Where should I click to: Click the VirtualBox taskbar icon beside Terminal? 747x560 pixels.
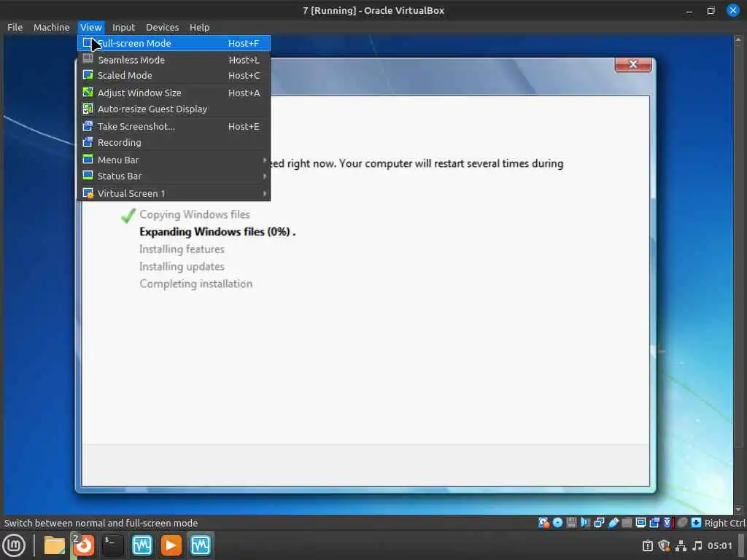pyautogui.click(x=142, y=545)
